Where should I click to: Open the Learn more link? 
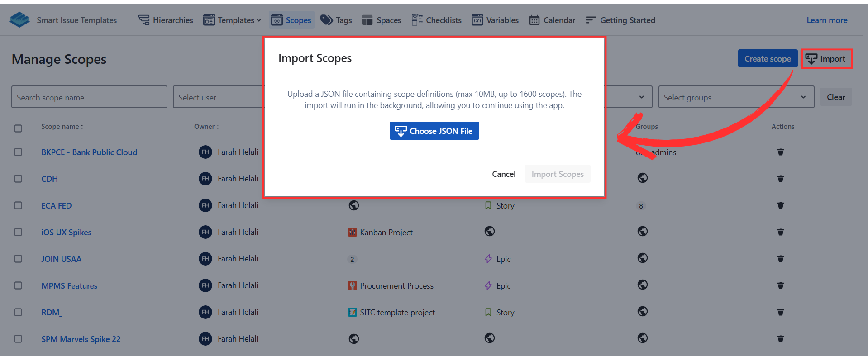click(826, 20)
